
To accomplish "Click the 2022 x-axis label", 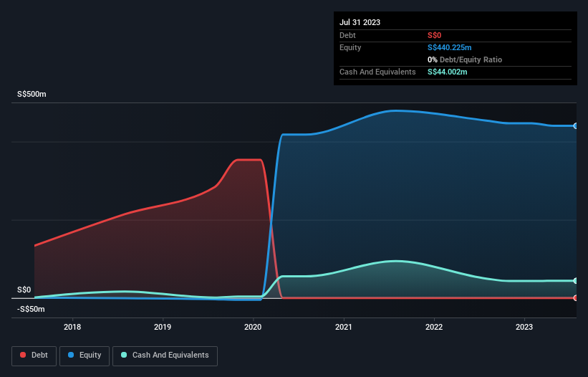I will (x=434, y=327).
